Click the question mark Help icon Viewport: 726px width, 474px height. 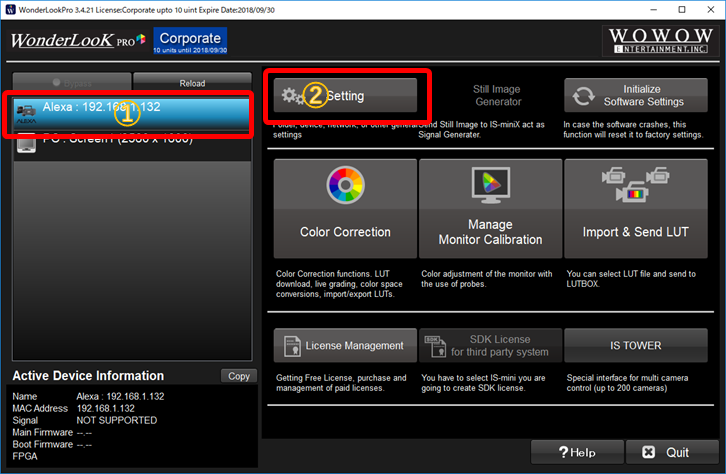point(563,452)
